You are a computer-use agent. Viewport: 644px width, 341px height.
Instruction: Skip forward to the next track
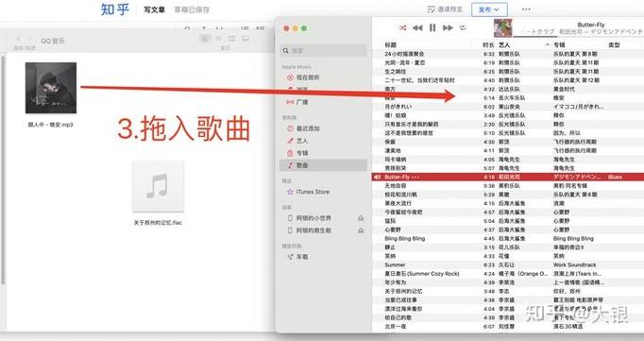[448, 28]
